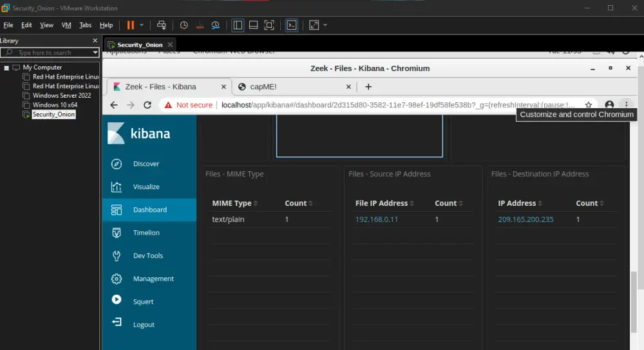Click the localhost address bar
Viewport: 644px width, 350px height.
pos(399,105)
